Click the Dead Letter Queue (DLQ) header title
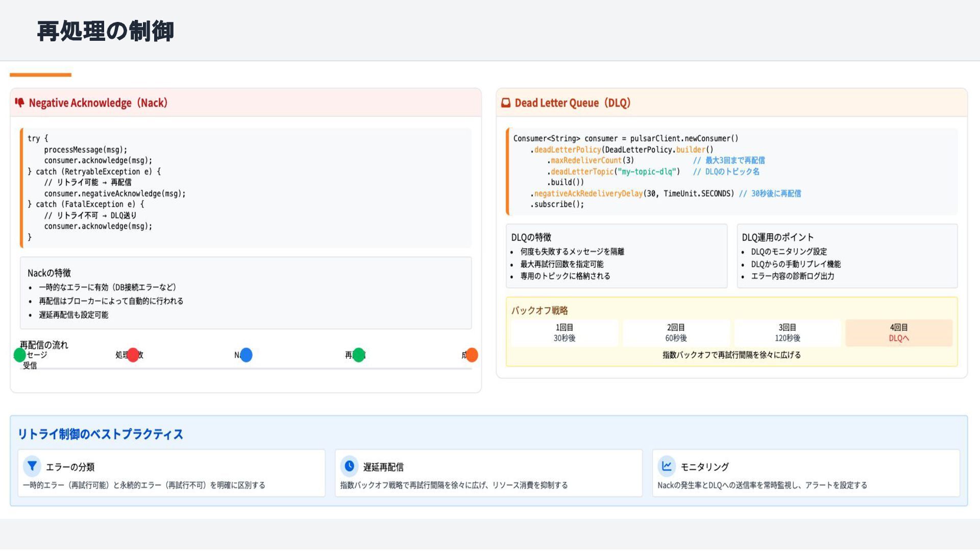980x551 pixels. (x=572, y=103)
